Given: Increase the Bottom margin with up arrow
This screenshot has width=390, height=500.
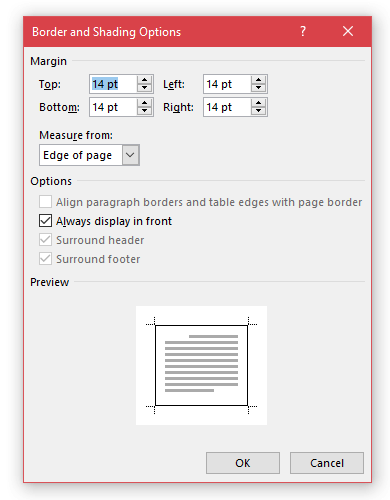Looking at the screenshot, I should 144,103.
